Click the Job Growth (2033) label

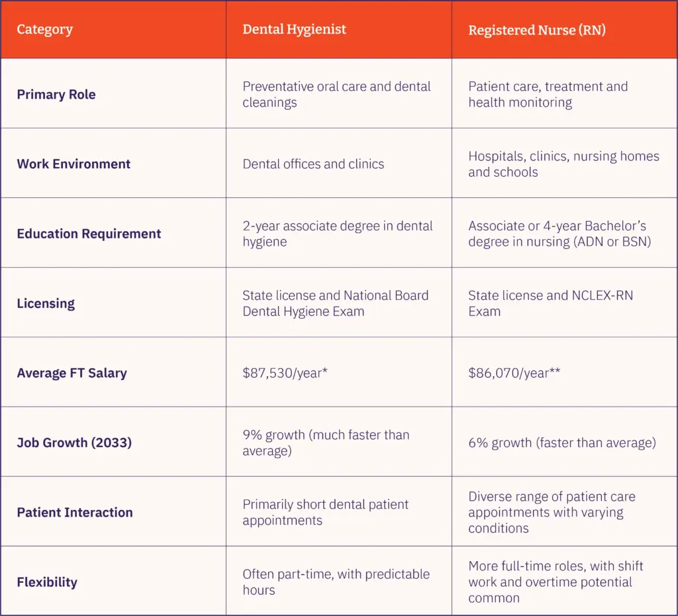click(x=74, y=442)
